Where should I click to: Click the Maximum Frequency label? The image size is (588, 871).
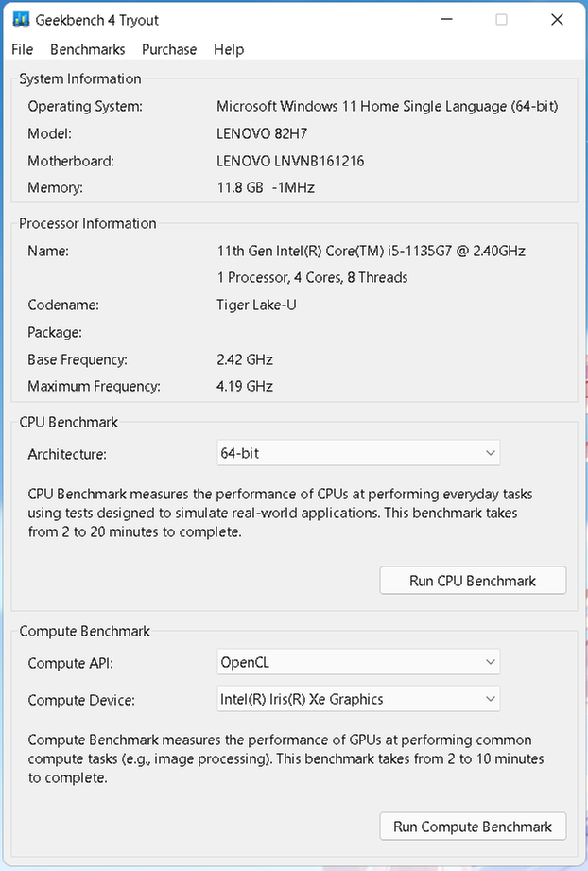[94, 386]
